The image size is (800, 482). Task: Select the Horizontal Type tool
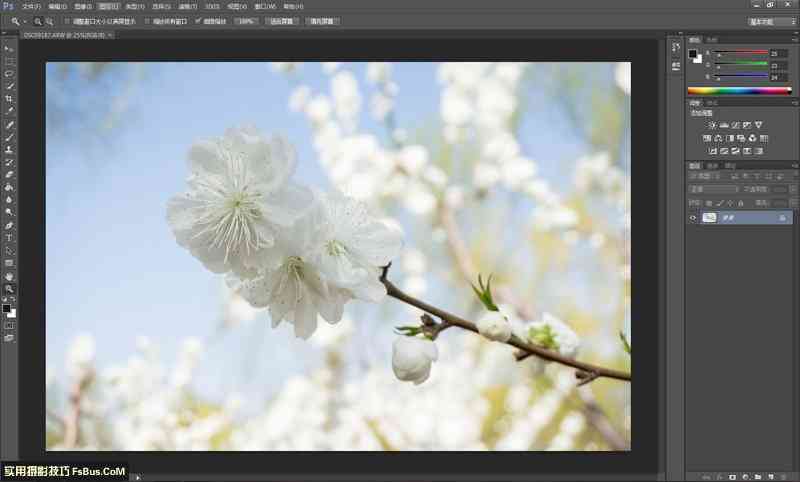coord(10,238)
